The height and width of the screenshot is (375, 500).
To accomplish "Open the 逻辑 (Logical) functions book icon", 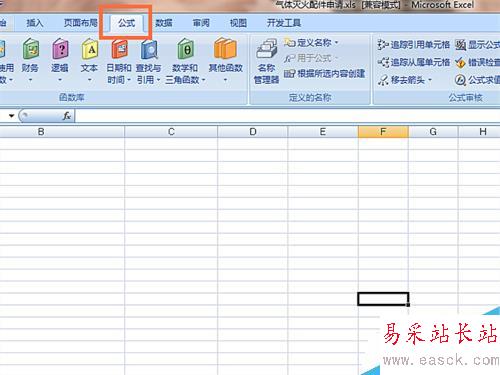I will (x=60, y=50).
